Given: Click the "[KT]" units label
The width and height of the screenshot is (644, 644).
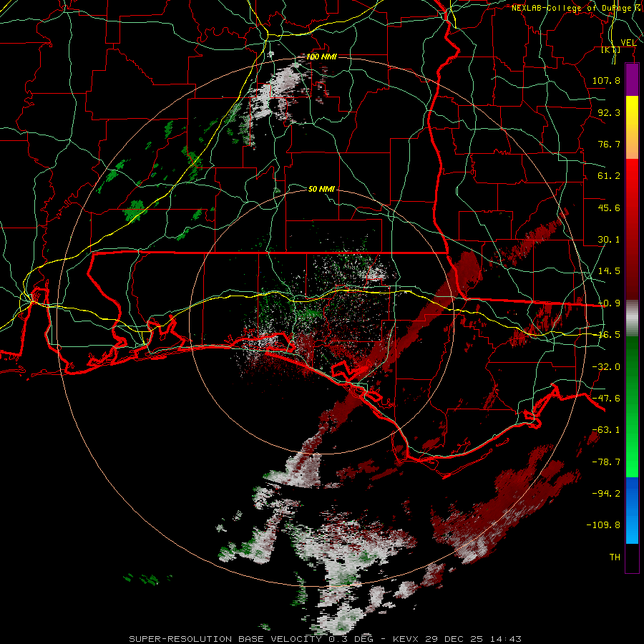Looking at the screenshot, I should [x=611, y=49].
